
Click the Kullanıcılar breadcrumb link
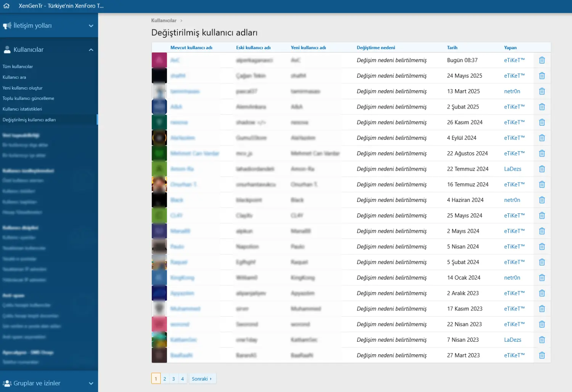[x=164, y=21]
